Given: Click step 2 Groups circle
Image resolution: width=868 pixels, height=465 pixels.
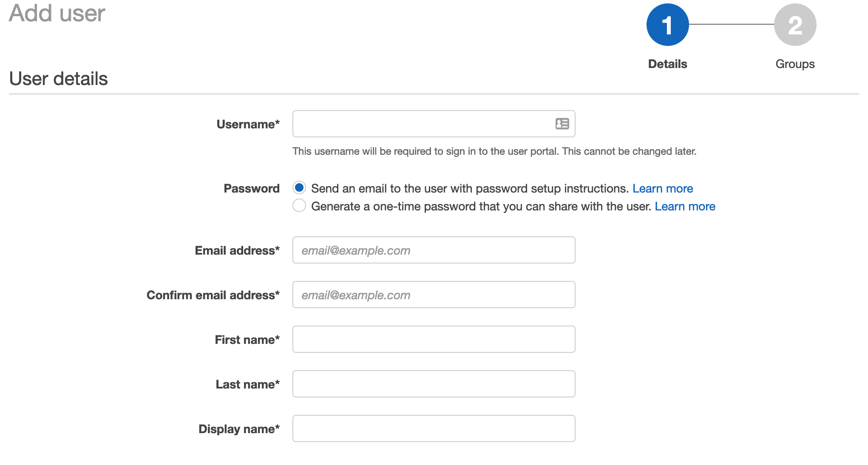Looking at the screenshot, I should pos(795,25).
